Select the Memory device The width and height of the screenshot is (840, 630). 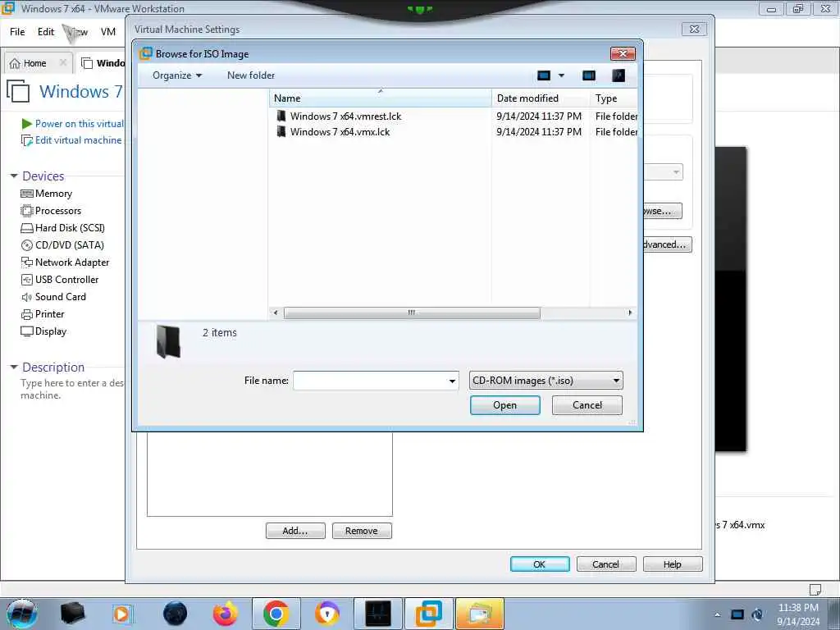[x=46, y=194]
